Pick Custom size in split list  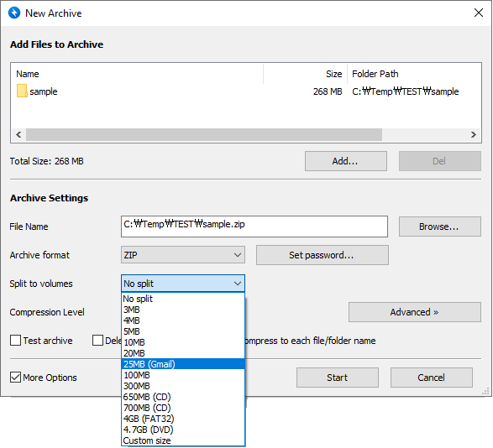coord(183,440)
